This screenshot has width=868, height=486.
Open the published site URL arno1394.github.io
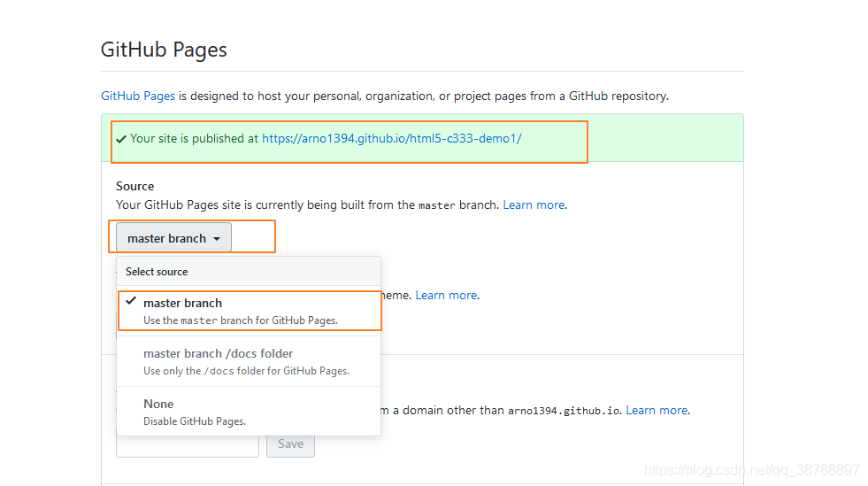point(391,138)
